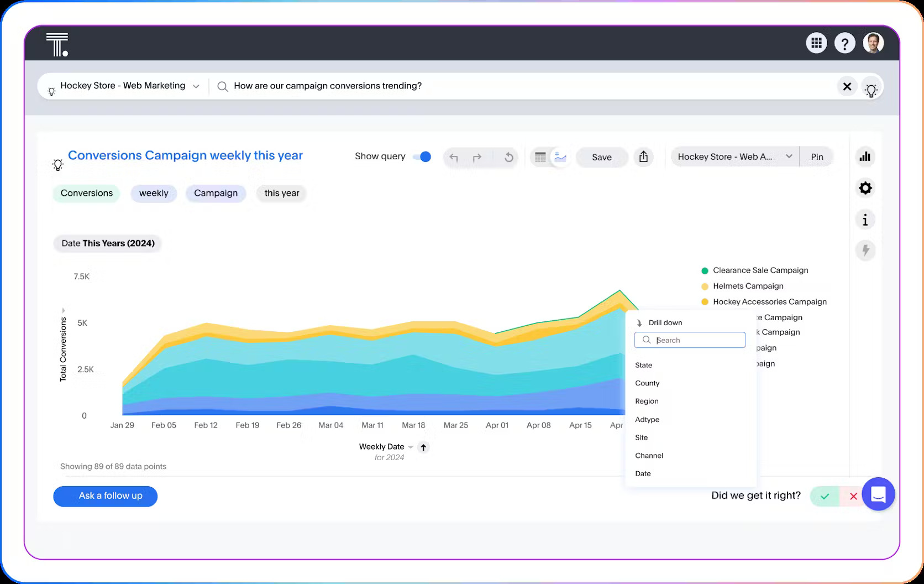Choose Adtype from the Drill down list
This screenshot has height=584, width=924.
coord(647,419)
